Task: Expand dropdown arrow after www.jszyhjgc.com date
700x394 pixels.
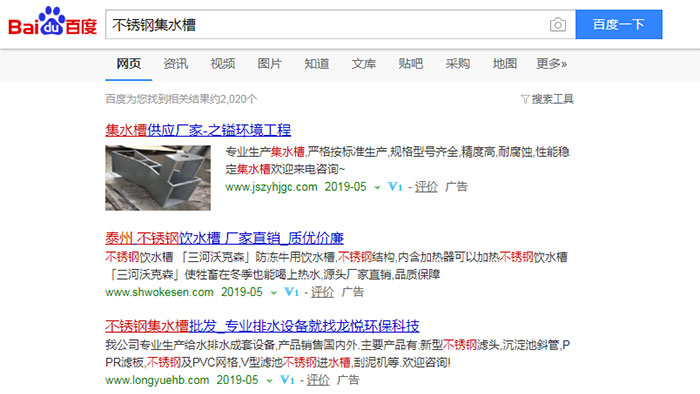Action: click(377, 187)
